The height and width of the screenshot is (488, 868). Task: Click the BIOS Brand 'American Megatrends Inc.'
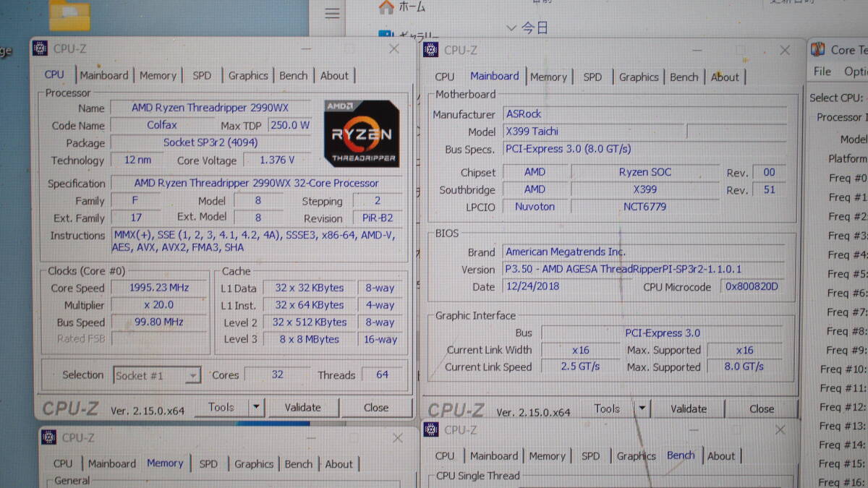pos(644,252)
